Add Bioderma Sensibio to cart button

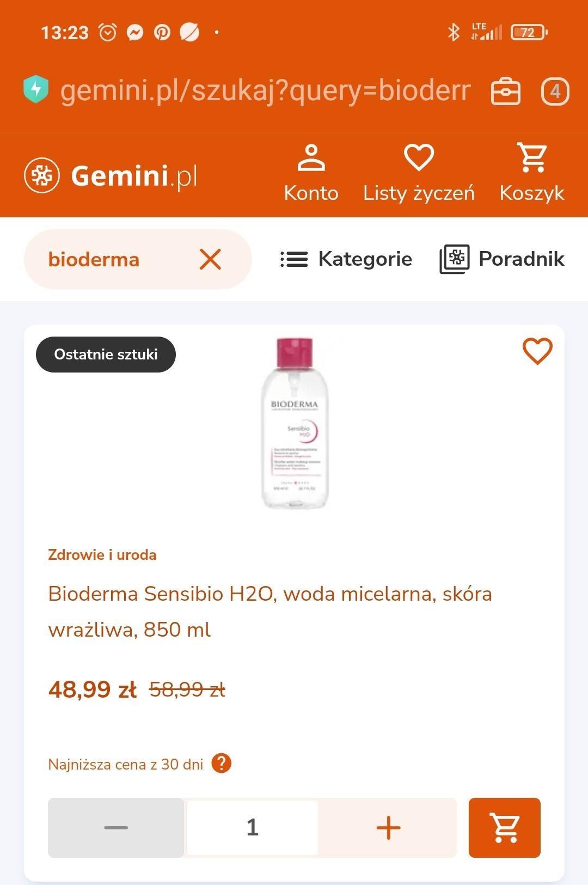click(x=504, y=827)
